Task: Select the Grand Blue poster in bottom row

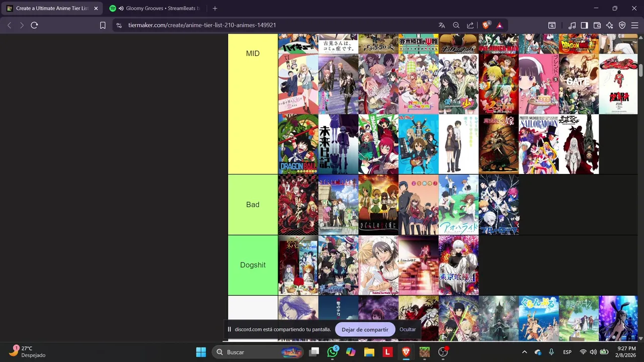Action: click(x=539, y=318)
